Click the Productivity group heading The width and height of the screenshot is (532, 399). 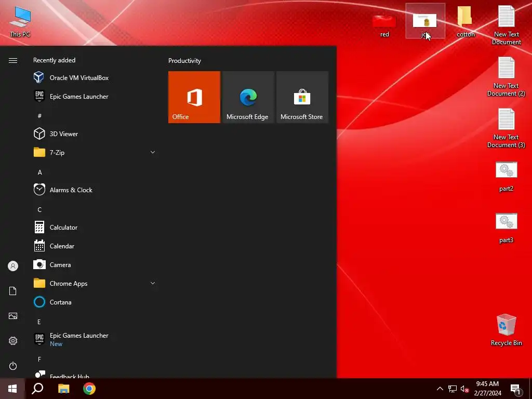[x=184, y=61]
